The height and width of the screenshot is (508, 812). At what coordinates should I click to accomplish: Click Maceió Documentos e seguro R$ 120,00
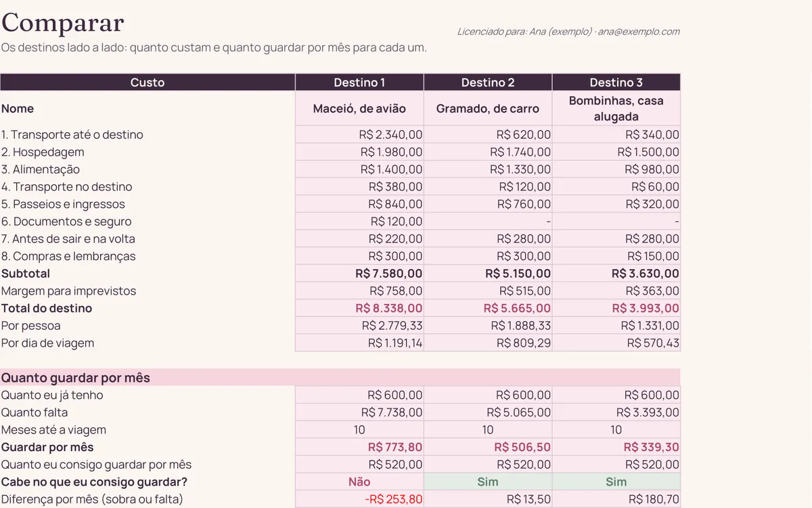359,221
